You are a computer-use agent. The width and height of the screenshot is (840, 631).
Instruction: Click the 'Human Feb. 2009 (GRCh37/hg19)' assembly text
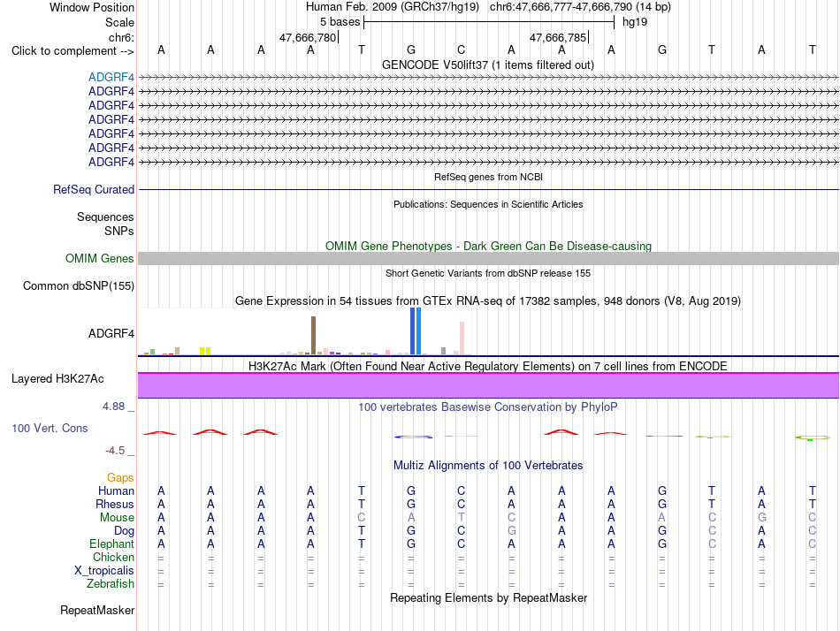[x=392, y=7]
